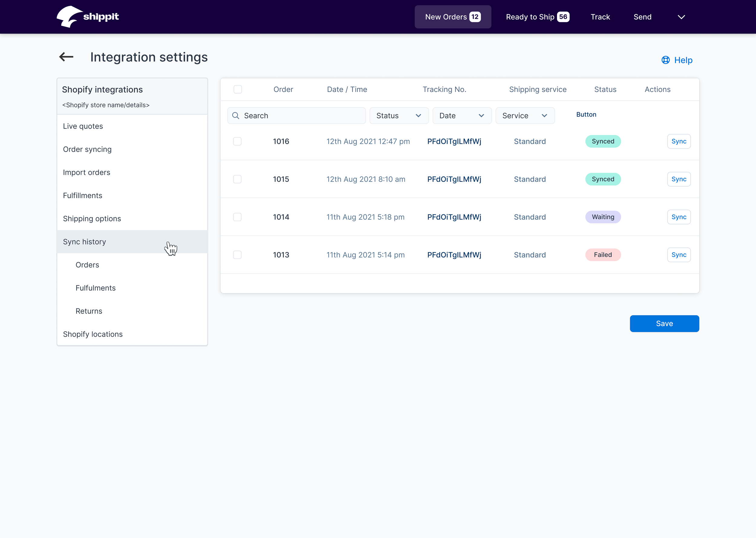Viewport: 756px width, 538px height.
Task: Click the Help lifebuoy icon
Action: (x=665, y=60)
